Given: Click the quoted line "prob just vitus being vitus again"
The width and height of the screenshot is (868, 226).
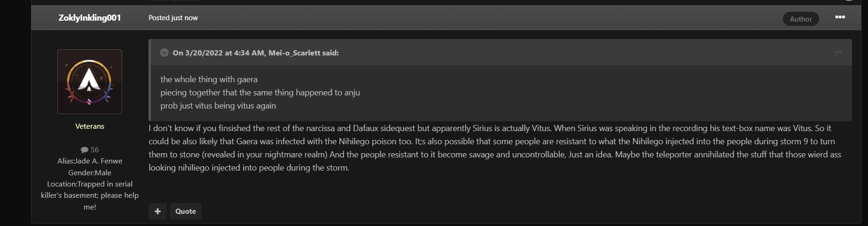Looking at the screenshot, I should click(x=218, y=106).
